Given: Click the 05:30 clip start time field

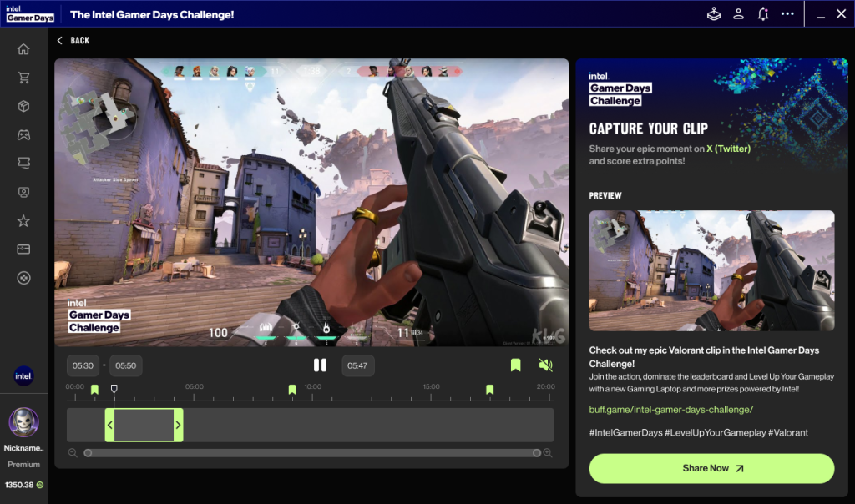Looking at the screenshot, I should coord(83,365).
